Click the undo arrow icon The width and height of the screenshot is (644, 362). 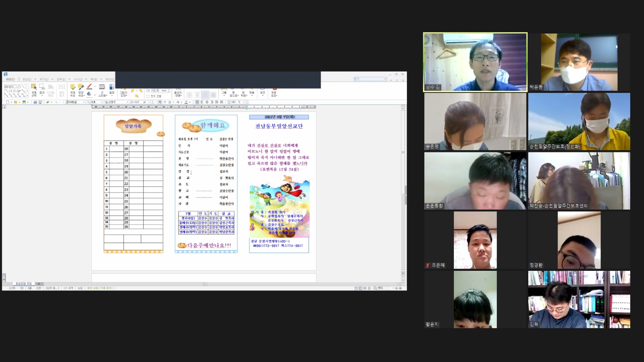click(47, 102)
